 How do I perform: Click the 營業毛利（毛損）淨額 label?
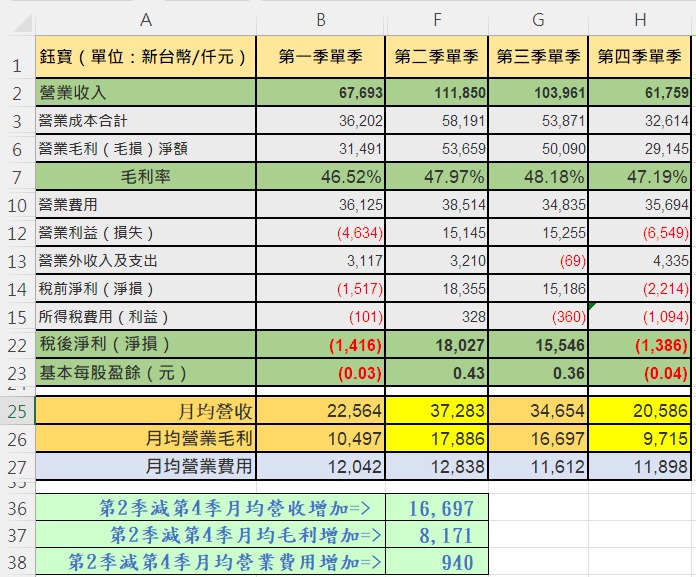tap(146, 149)
